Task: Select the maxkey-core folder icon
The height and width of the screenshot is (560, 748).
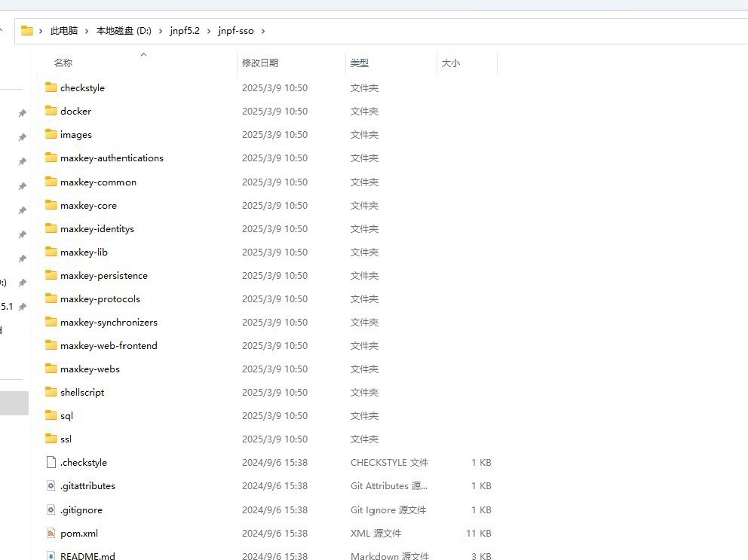Action: point(51,205)
